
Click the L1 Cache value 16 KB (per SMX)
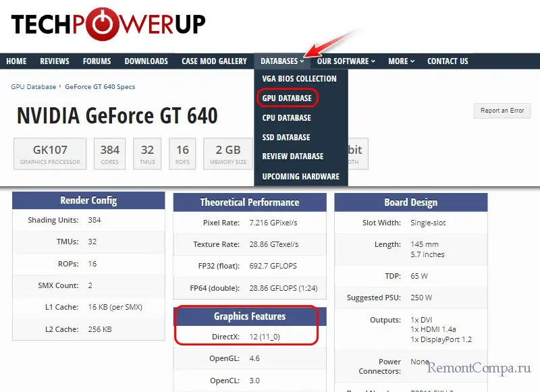115,307
